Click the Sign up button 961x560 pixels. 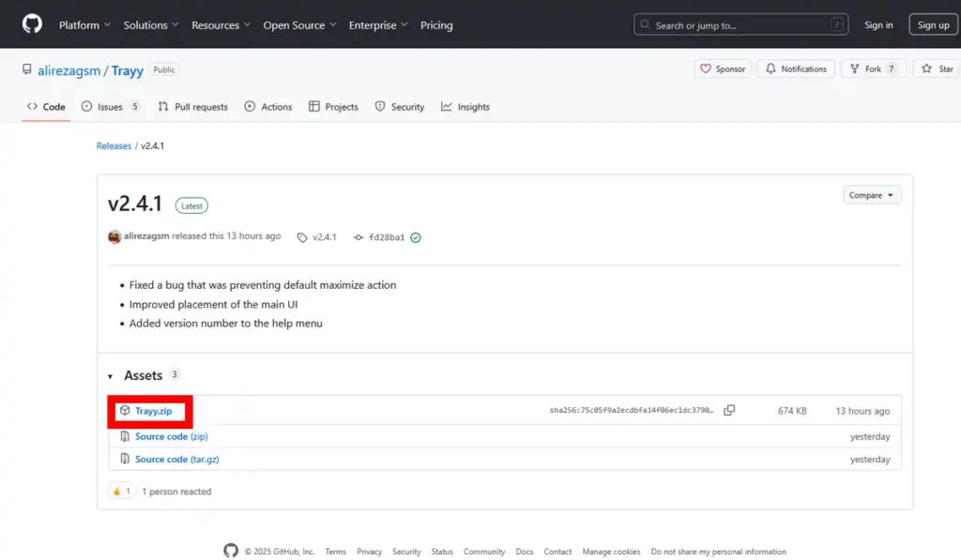tap(933, 25)
